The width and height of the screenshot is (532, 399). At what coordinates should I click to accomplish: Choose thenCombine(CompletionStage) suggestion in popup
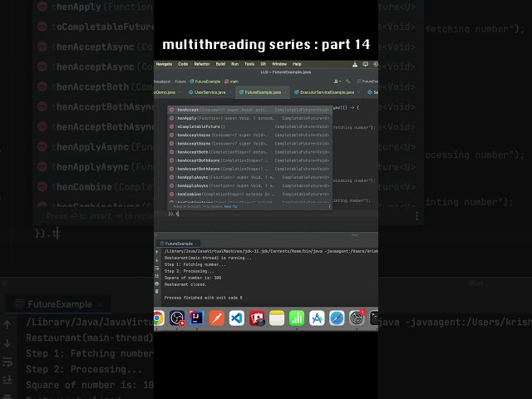[x=249, y=195]
